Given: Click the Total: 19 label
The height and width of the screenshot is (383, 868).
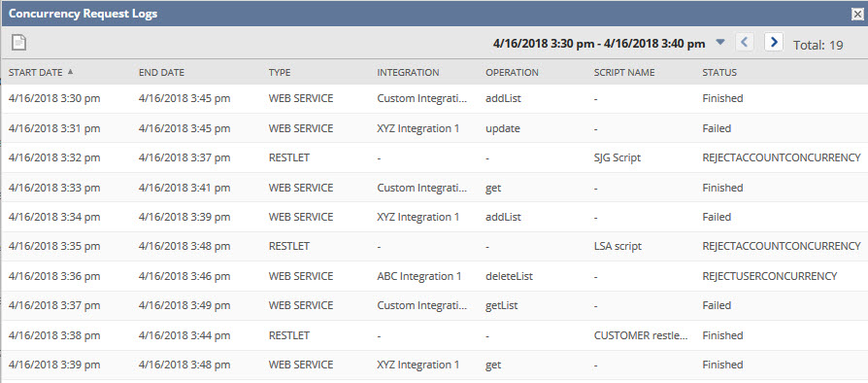Looking at the screenshot, I should tap(818, 46).
